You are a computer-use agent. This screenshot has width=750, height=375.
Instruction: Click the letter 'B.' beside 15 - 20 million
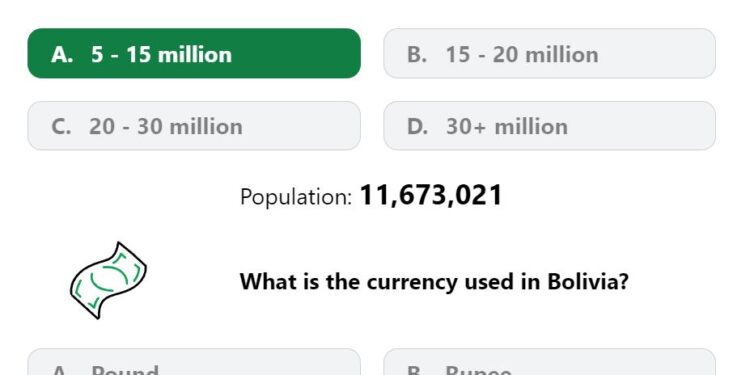(417, 55)
